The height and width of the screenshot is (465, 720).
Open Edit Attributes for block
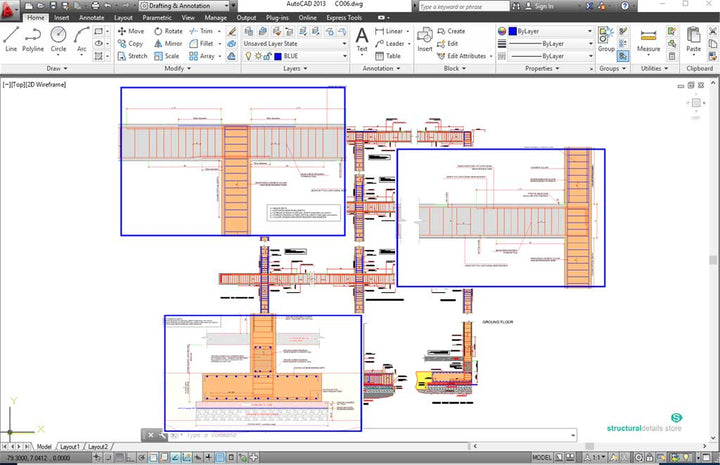pyautogui.click(x=461, y=56)
